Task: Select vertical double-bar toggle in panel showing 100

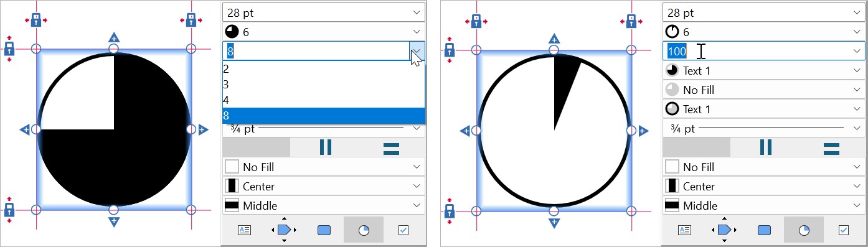Action: pos(765,147)
